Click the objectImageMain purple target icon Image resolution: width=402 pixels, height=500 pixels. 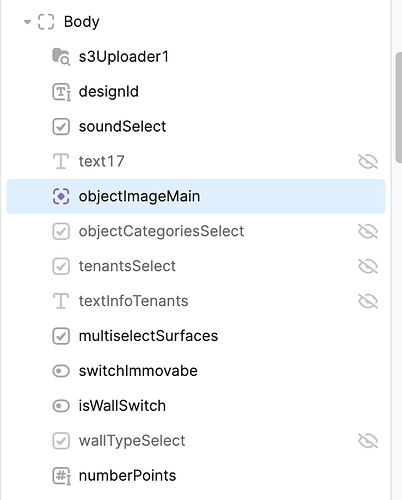pos(61,196)
